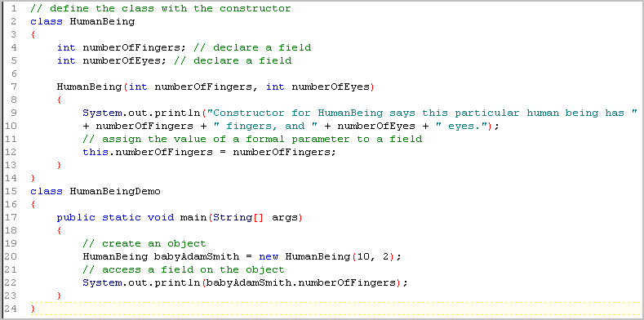Viewport: 644px width, 320px height.
Task: Select the class name HumanBeing on line 2
Action: pos(102,22)
